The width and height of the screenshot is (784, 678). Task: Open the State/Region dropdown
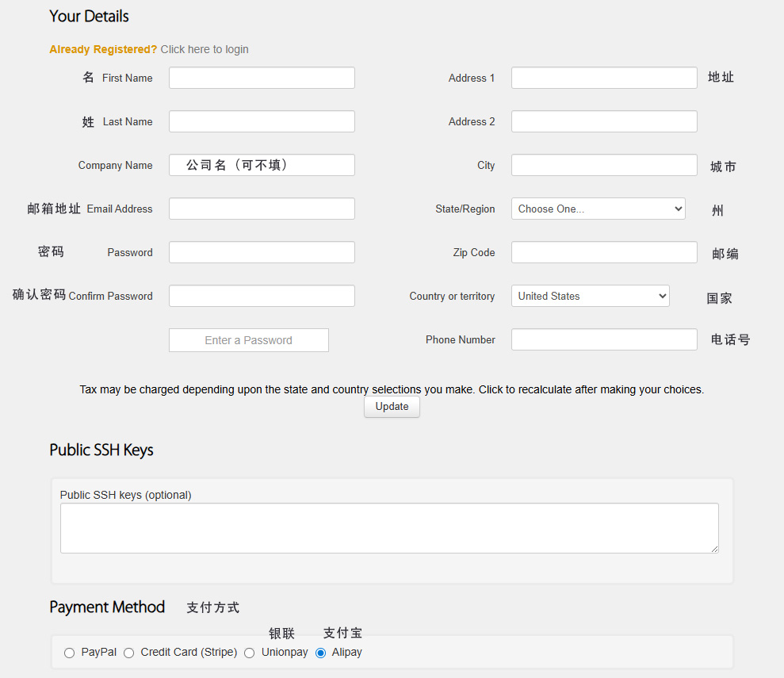(598, 209)
